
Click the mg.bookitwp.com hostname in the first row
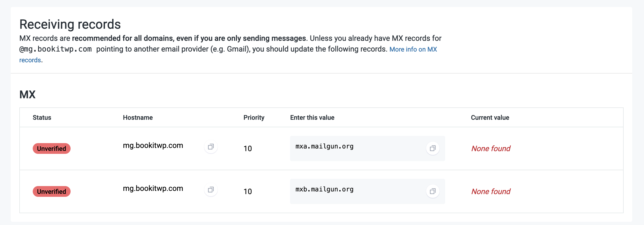[153, 146]
